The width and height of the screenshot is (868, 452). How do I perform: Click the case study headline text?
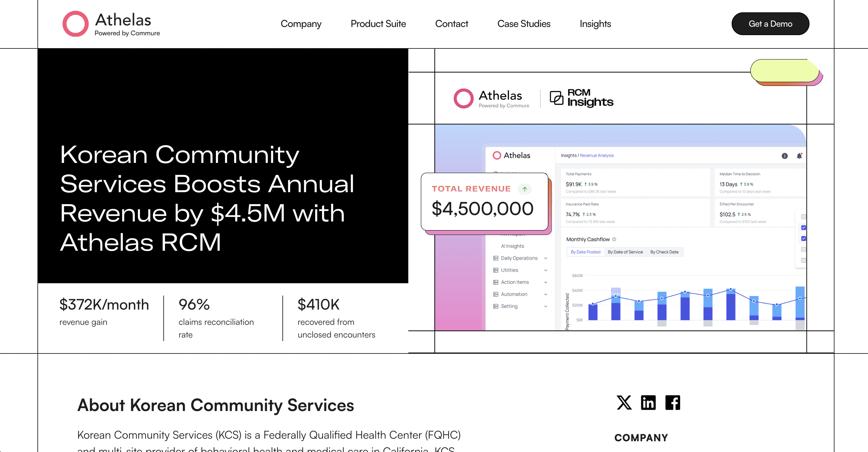pyautogui.click(x=207, y=198)
